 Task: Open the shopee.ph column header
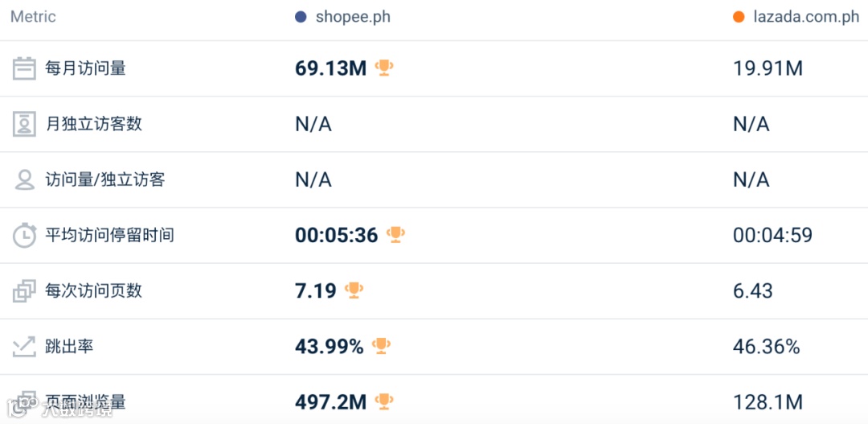pos(353,17)
